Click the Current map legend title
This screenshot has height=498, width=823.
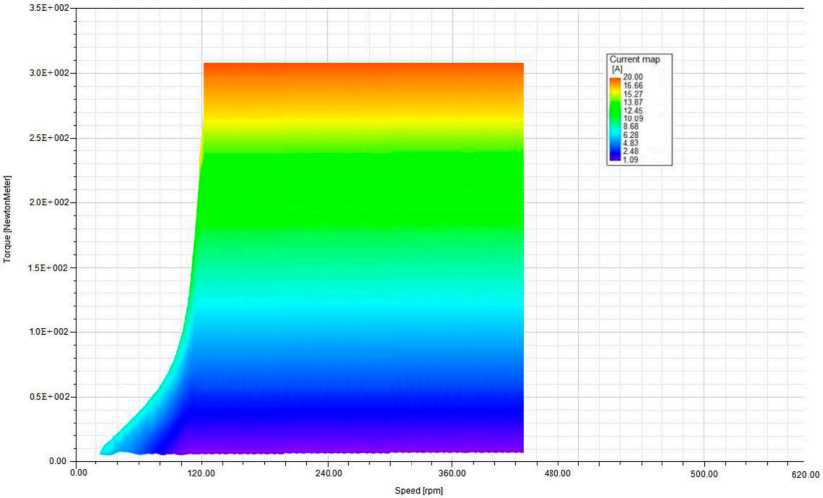point(635,60)
